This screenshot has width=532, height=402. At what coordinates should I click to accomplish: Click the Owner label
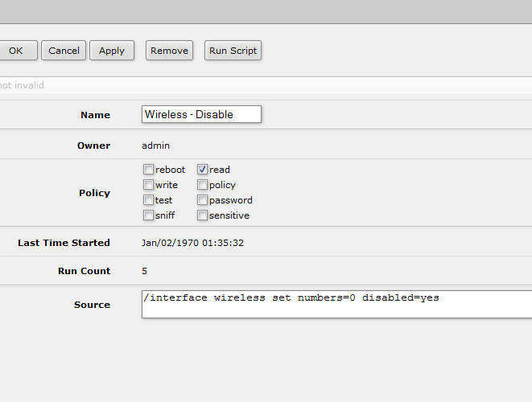tap(93, 146)
